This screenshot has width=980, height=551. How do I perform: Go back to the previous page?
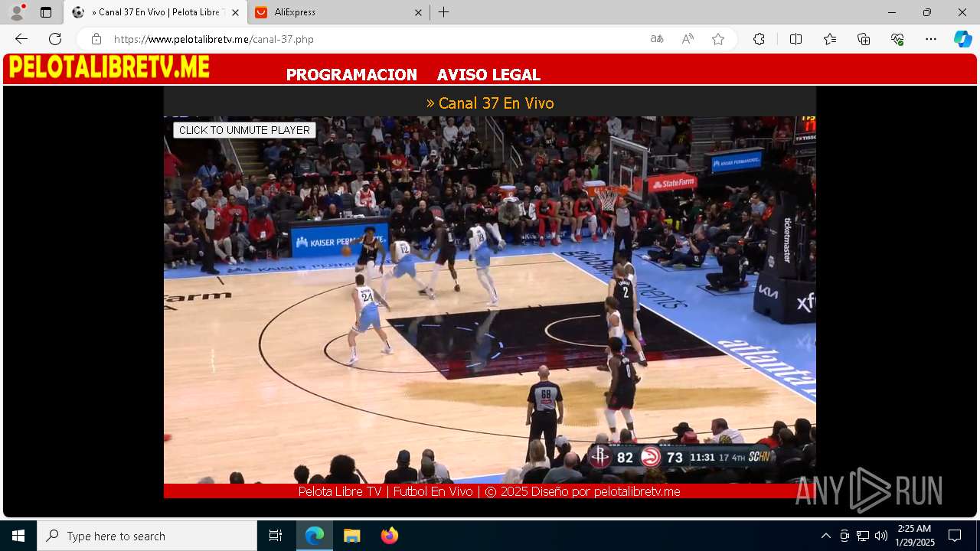(x=21, y=39)
